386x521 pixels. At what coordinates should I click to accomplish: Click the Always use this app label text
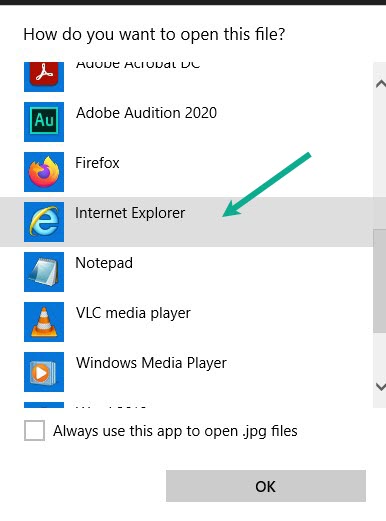pyautogui.click(x=175, y=431)
